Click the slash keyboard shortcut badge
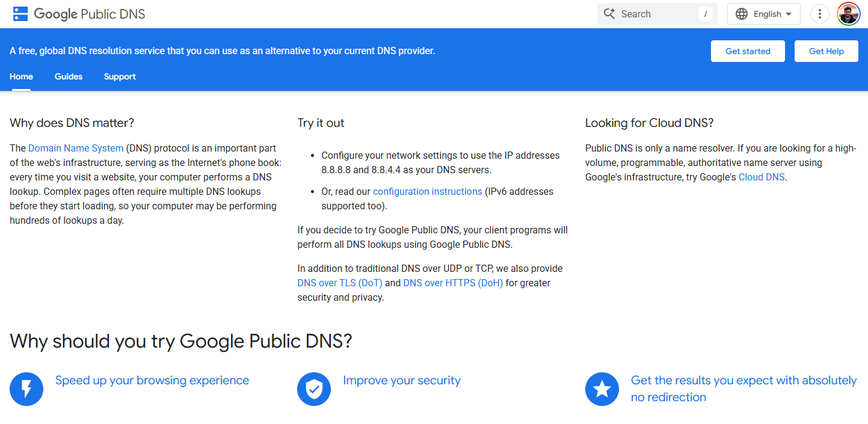Screen dimensions: 868x424 point(706,14)
